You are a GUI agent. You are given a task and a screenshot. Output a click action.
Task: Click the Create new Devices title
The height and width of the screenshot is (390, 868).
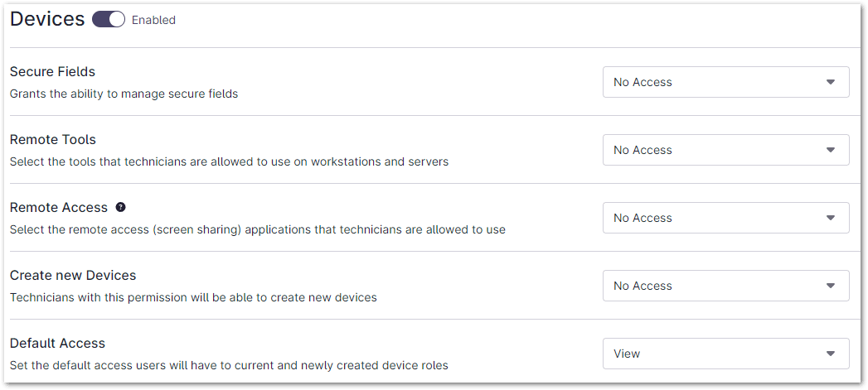click(x=73, y=275)
